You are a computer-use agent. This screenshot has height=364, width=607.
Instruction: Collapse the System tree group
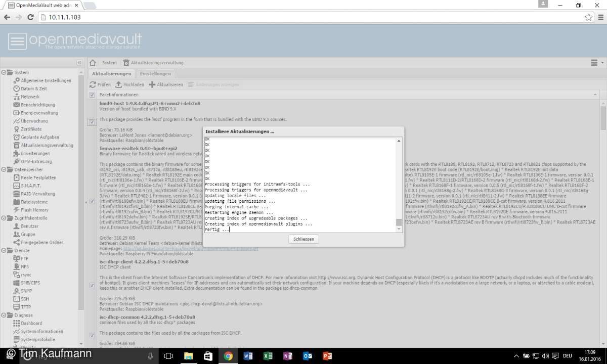(4, 72)
